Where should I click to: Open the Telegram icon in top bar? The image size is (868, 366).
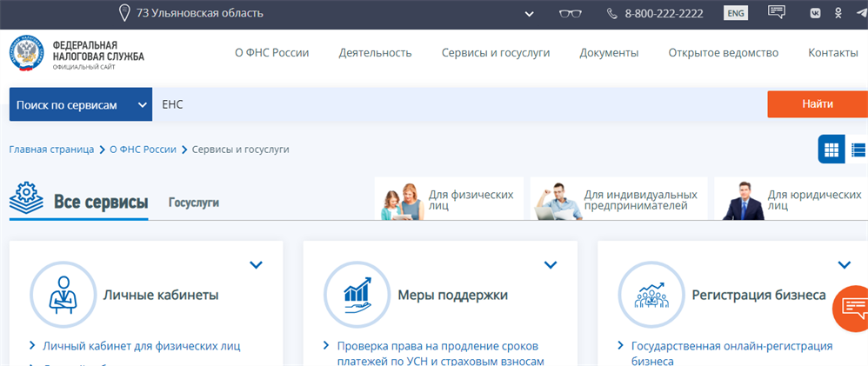click(861, 13)
